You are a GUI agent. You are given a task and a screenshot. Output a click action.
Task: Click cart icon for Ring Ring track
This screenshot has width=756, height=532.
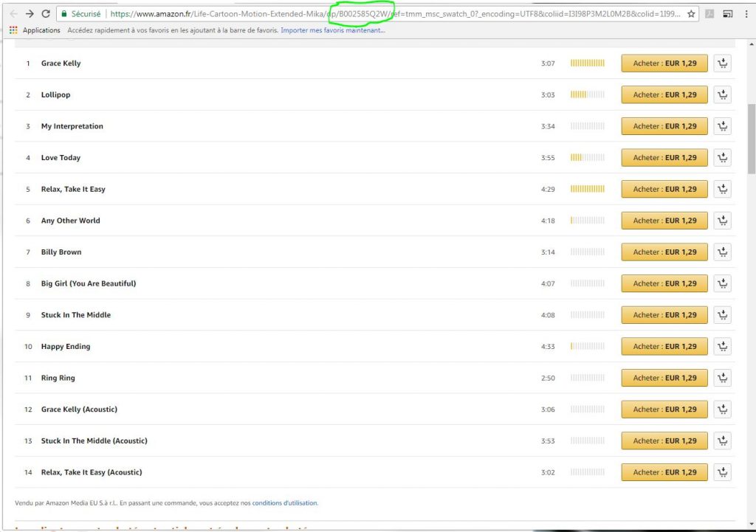coord(722,379)
